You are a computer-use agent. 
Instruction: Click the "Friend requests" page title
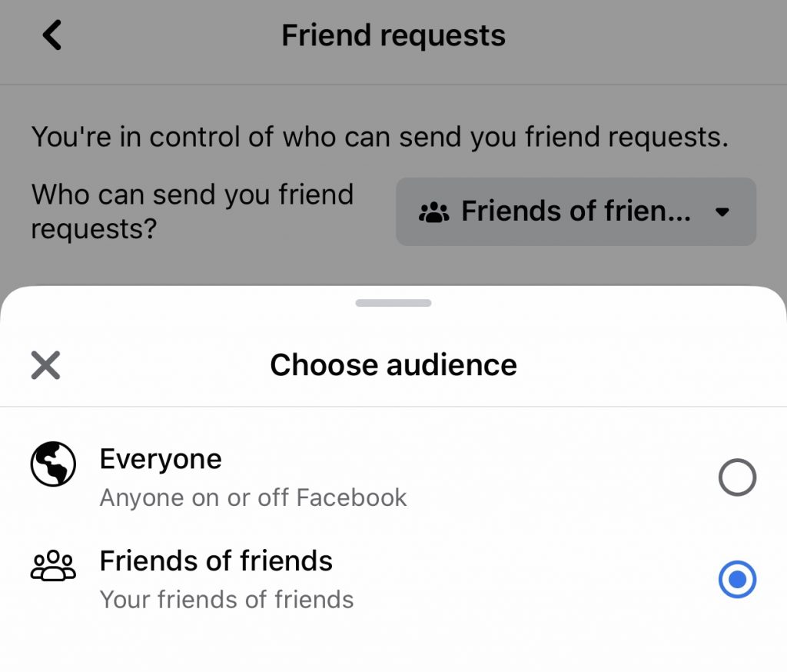pyautogui.click(x=393, y=35)
